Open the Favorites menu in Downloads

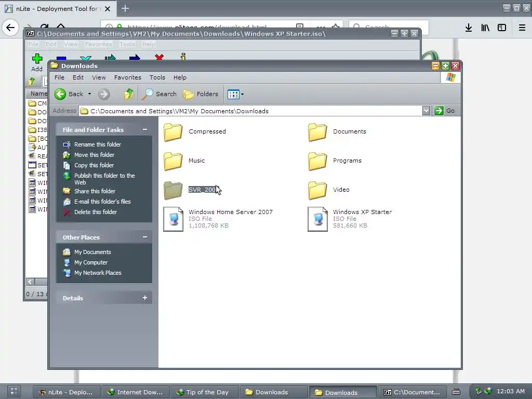128,77
